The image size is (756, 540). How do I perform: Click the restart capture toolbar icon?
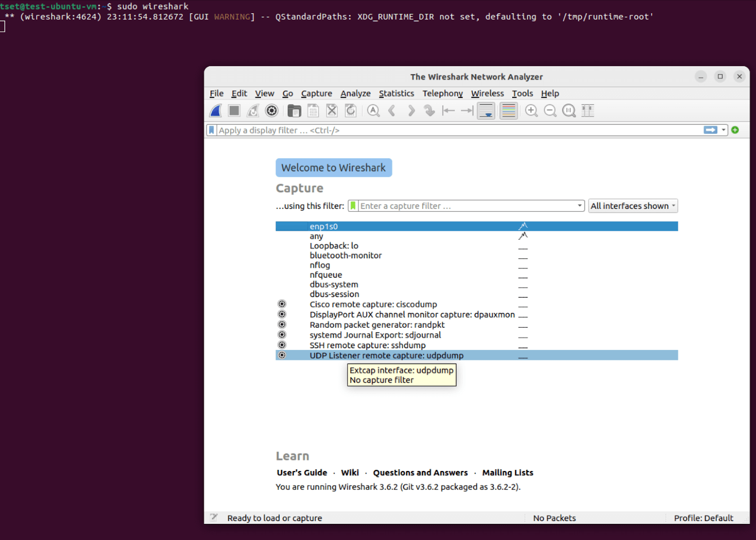(x=253, y=110)
